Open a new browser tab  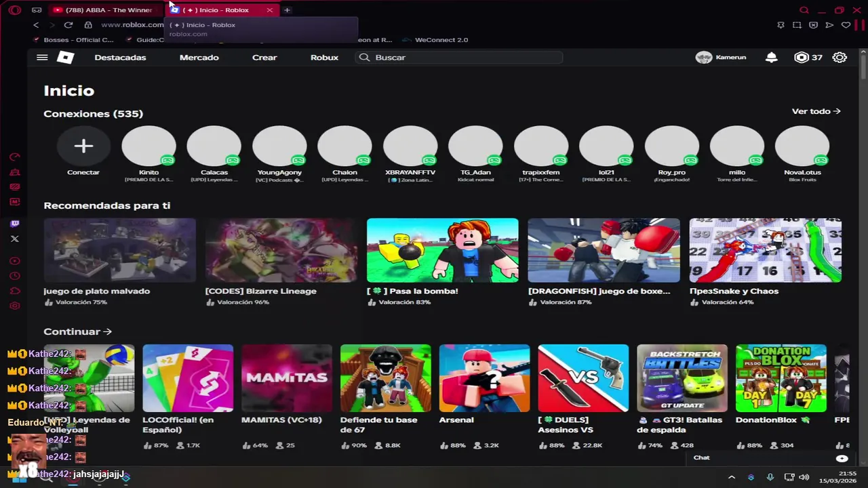pos(287,10)
